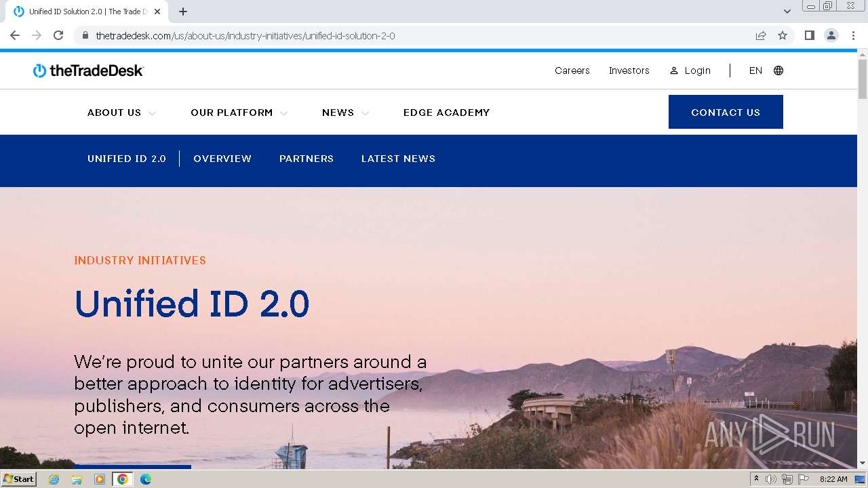The width and height of the screenshot is (868, 488).
Task: Open the OUR PLATFORM menu
Action: pyautogui.click(x=232, y=113)
